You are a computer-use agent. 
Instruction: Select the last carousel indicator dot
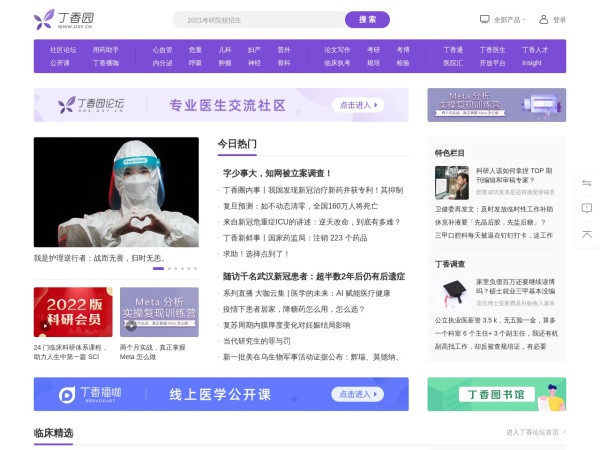pos(196,269)
